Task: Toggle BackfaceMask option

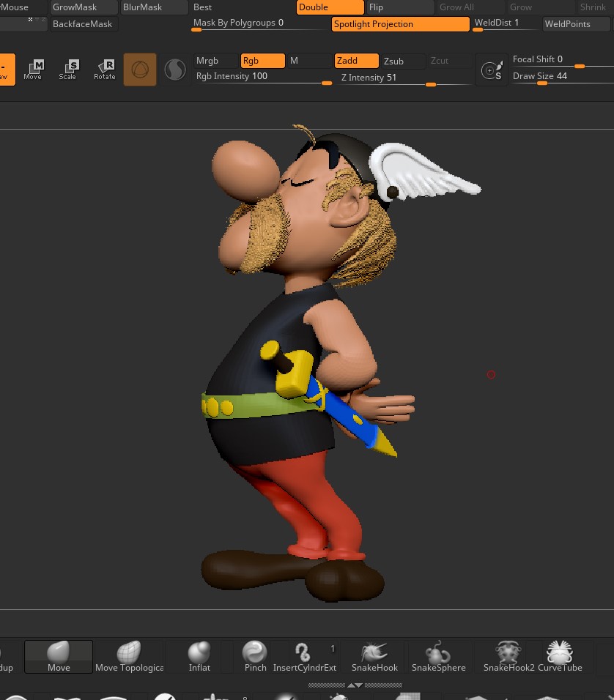Action: (84, 24)
